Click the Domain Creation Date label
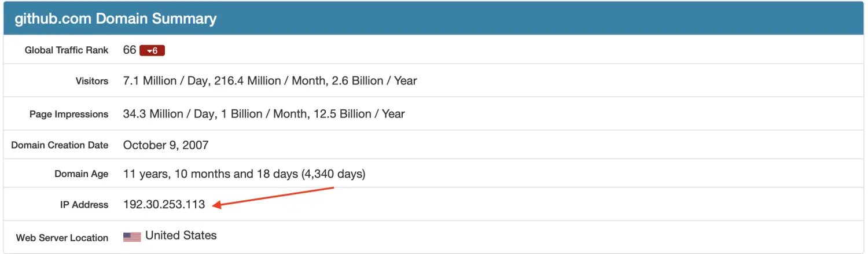 (60, 145)
